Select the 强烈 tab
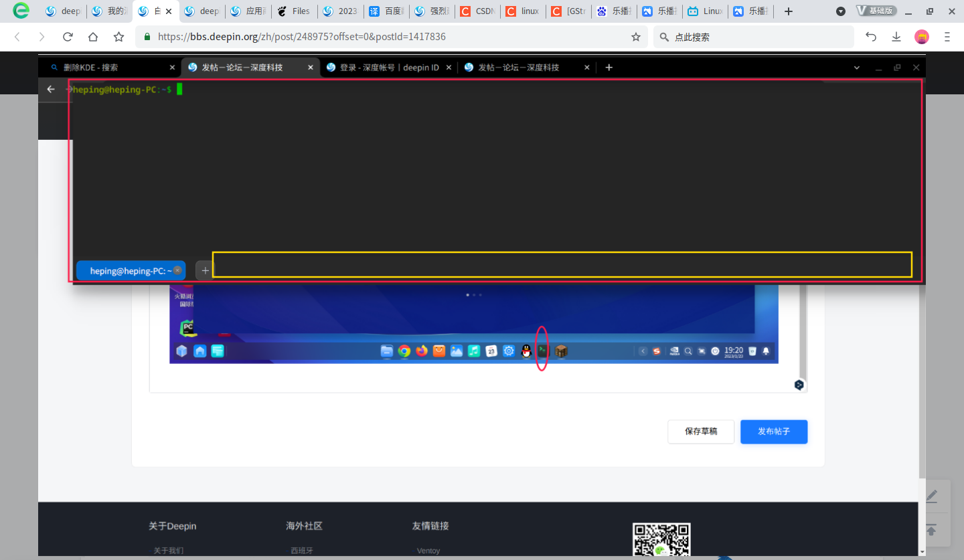Image resolution: width=964 pixels, height=560 pixels. point(433,11)
